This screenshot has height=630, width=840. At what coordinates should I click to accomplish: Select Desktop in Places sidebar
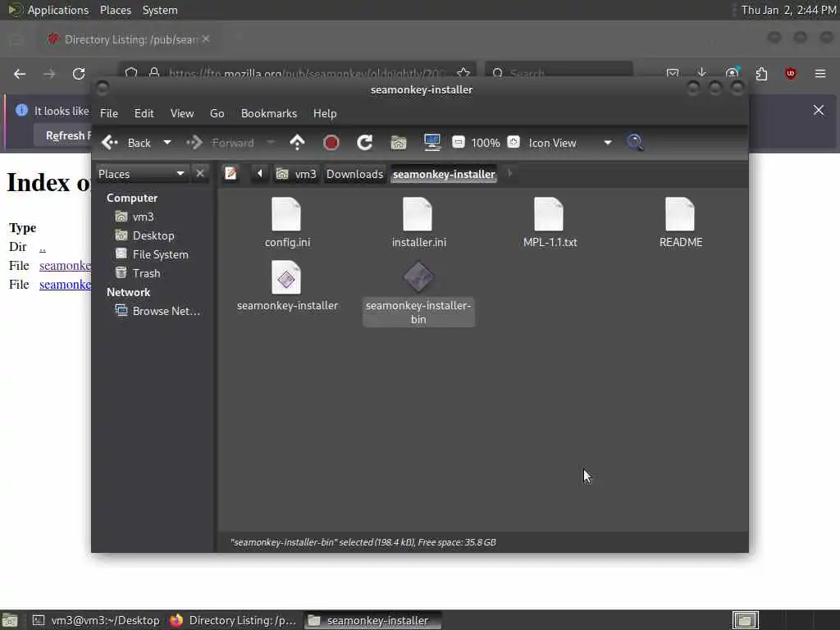[144, 235]
